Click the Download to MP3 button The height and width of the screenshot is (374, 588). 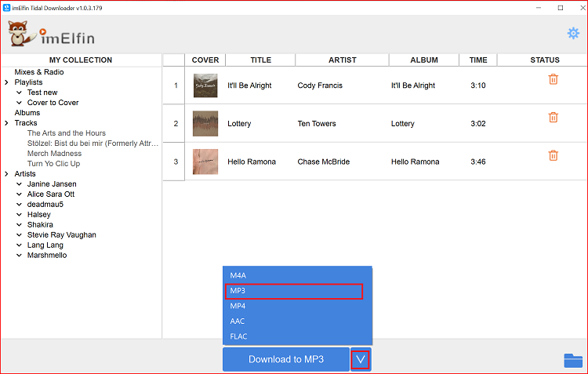[286, 359]
